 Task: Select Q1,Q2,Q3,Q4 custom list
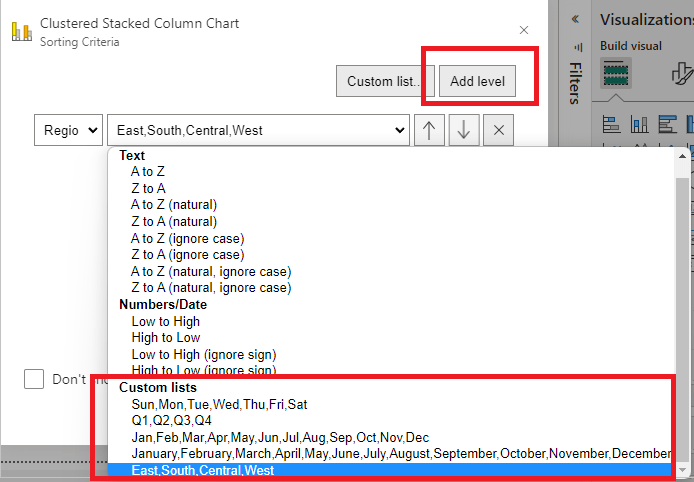171,420
